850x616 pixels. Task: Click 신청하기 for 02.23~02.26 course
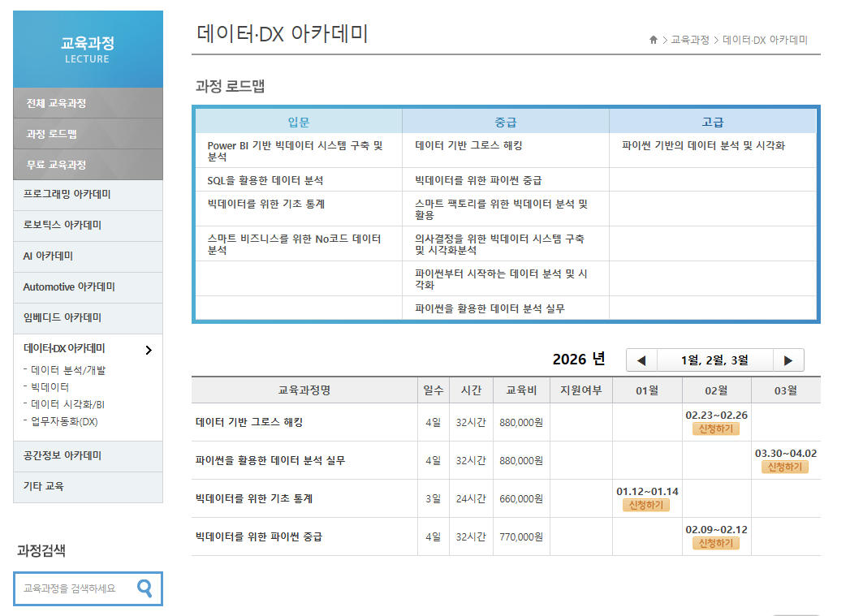click(x=716, y=429)
